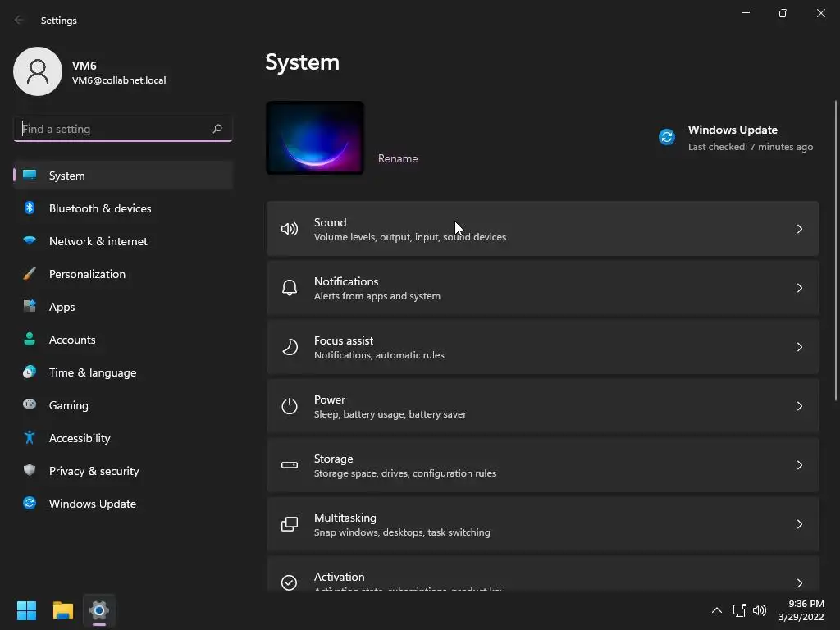Click the Focus assist moon icon

pos(290,347)
